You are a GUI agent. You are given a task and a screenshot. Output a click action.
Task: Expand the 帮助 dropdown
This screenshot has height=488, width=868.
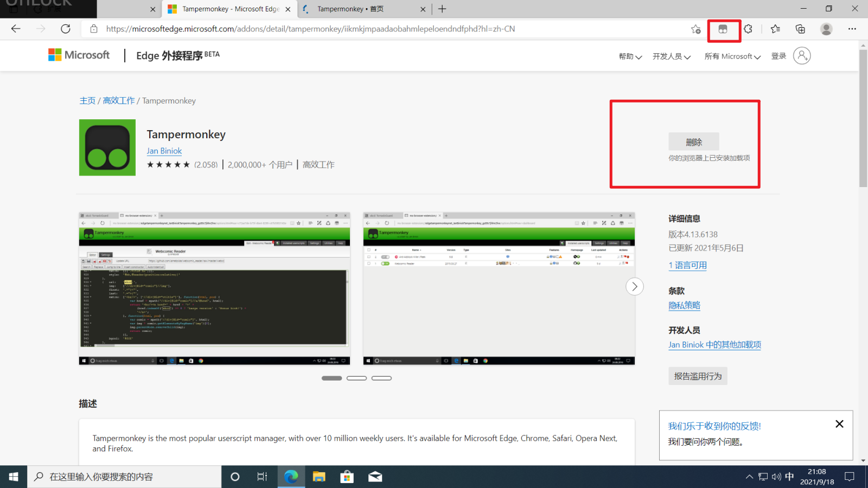(x=630, y=56)
